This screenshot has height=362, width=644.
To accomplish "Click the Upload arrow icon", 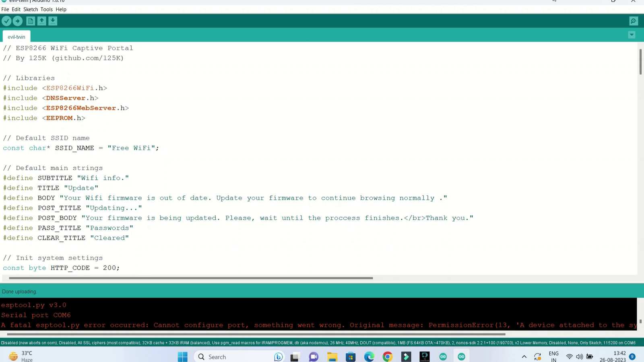I will pos(18,21).
